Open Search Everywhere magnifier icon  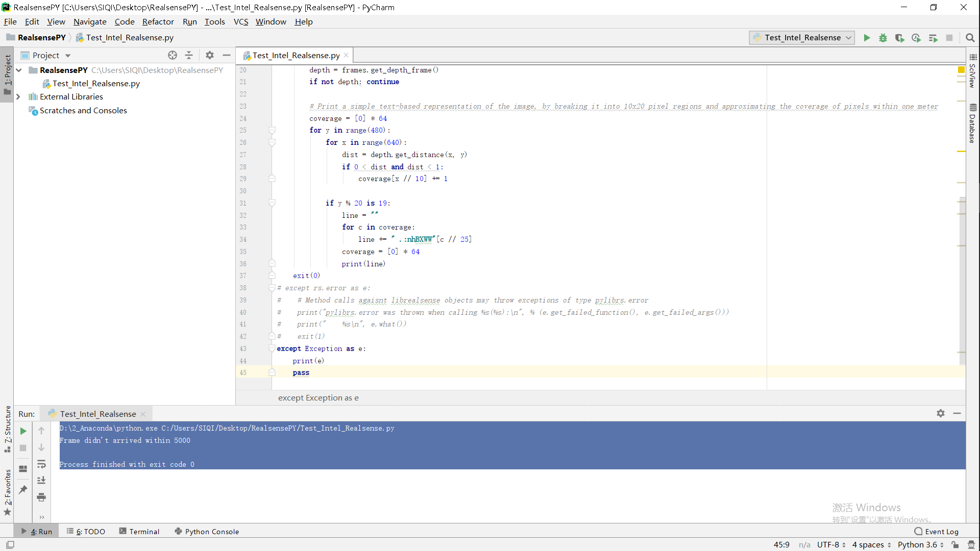970,38
